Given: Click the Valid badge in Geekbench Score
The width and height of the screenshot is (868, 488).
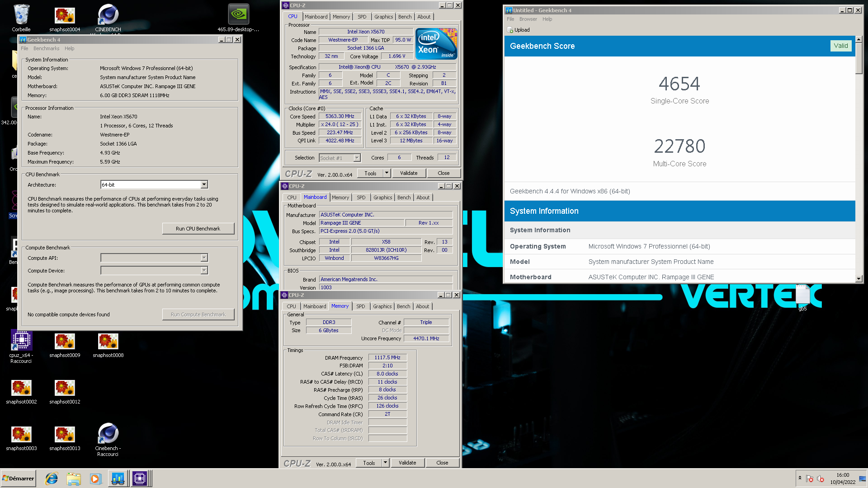Looking at the screenshot, I should coord(841,46).
